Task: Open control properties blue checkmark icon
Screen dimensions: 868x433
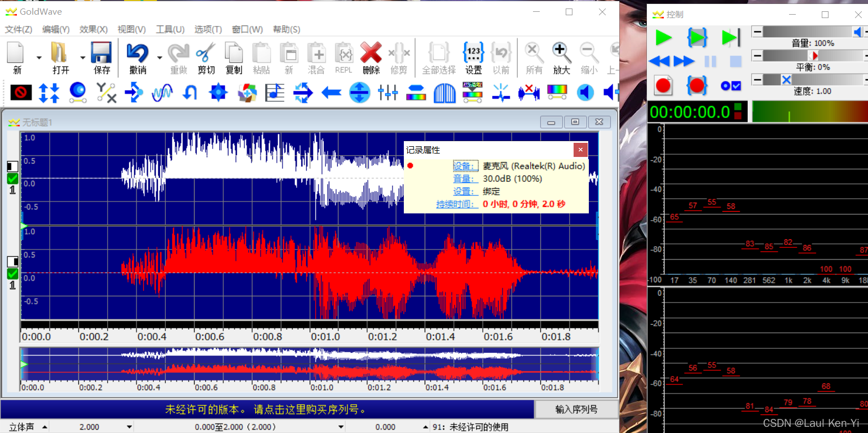Action: (731, 86)
